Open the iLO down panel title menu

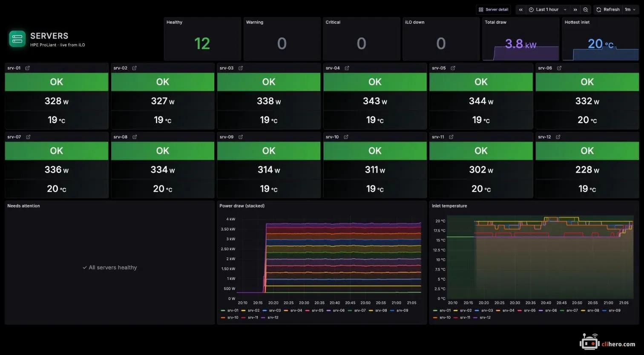point(415,22)
